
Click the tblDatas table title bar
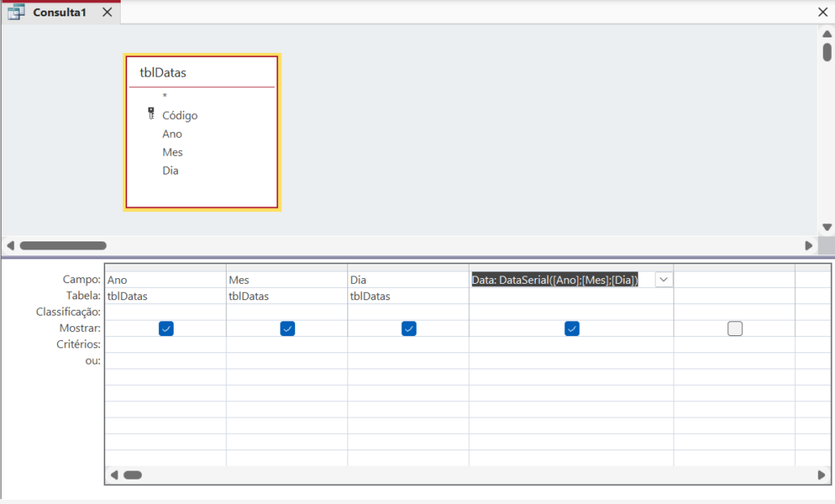[x=201, y=73]
